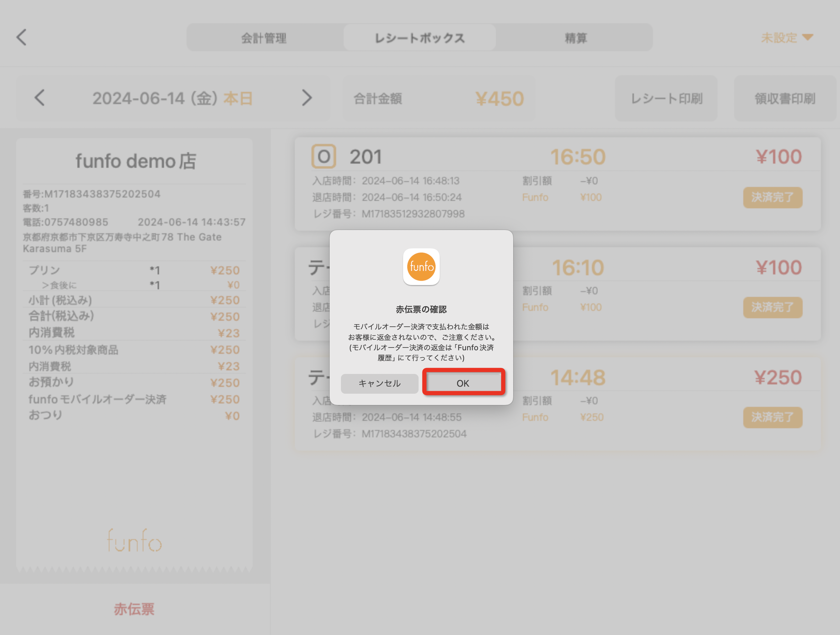Click the お預かり ¥250 line
Viewport: 840px width, 635px height.
point(134,382)
